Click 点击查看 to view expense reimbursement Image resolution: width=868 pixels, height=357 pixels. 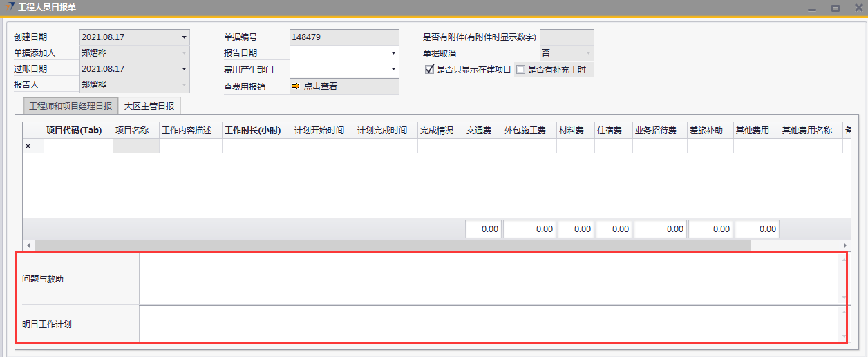click(320, 86)
